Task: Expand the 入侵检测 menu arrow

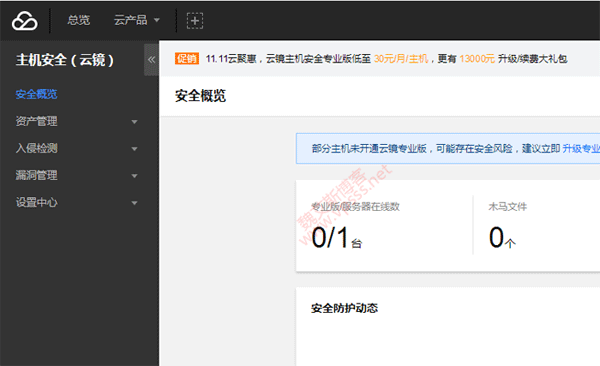Action: 134,149
